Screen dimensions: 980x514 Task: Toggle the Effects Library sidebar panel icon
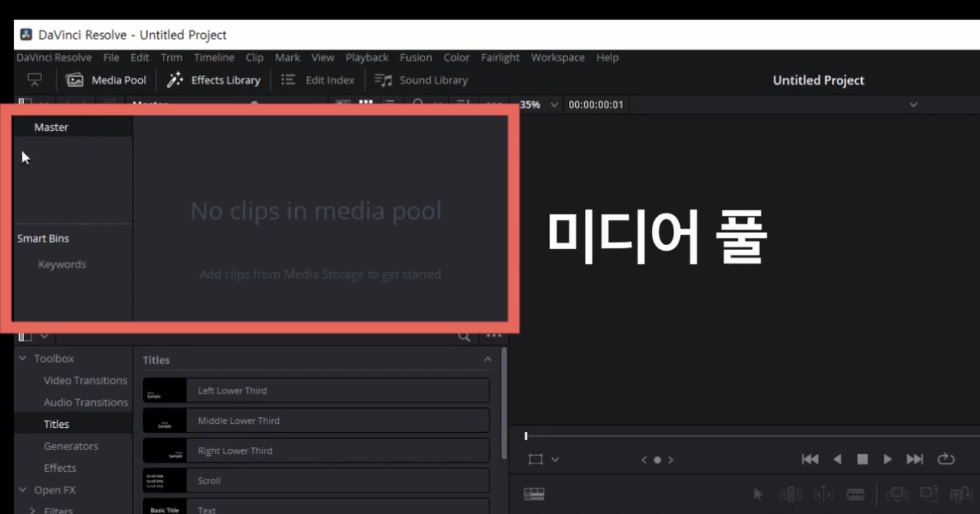(25, 336)
